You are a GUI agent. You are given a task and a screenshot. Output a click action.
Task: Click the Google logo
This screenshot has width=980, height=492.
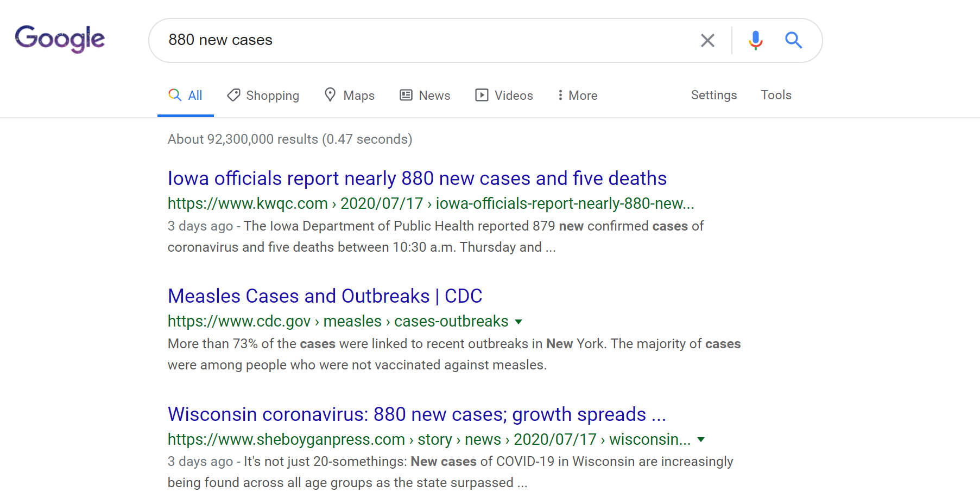[x=60, y=39]
